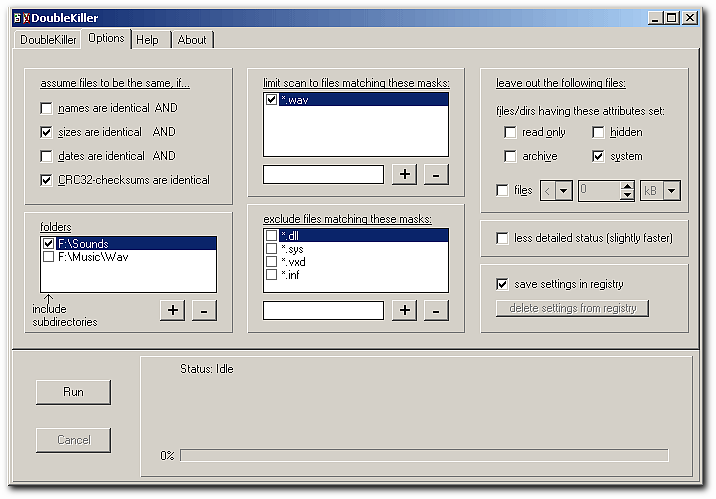Decrease file size with spinner down arrow
This screenshot has width=716, height=499.
click(x=627, y=195)
